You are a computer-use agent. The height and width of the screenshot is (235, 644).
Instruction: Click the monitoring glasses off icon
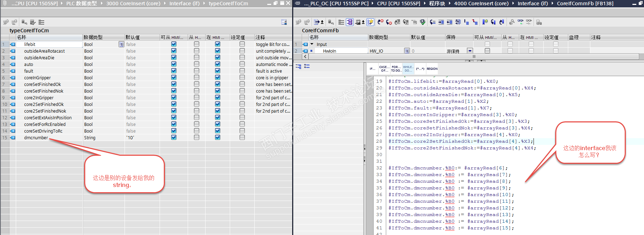(529, 22)
